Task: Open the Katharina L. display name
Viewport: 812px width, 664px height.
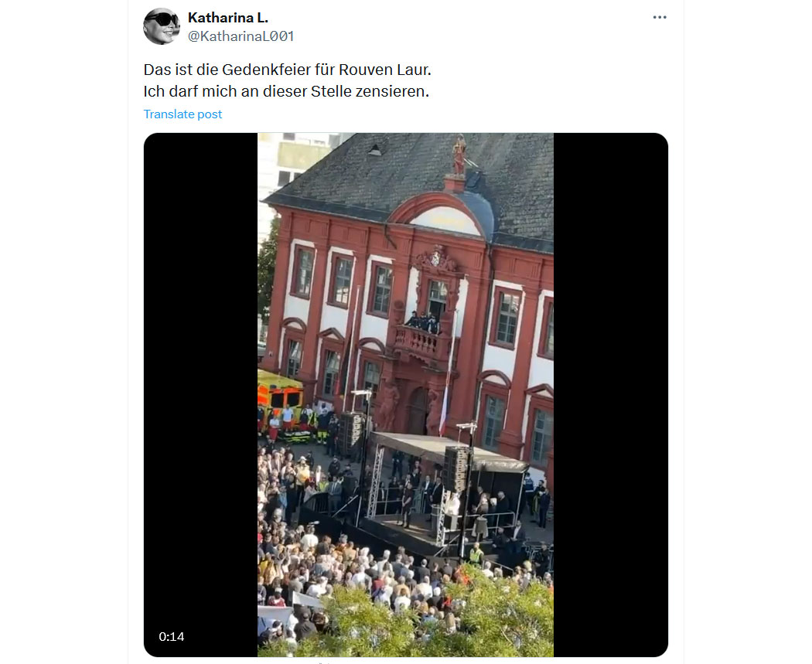Action: click(x=228, y=18)
